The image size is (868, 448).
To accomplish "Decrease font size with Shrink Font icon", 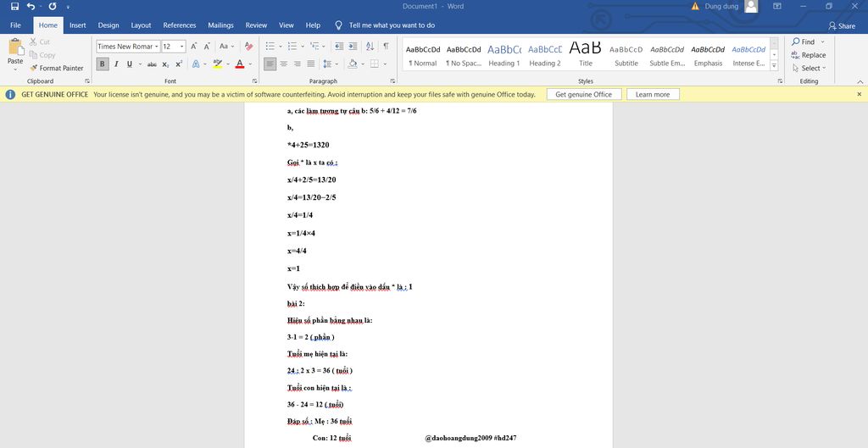I will tap(207, 47).
